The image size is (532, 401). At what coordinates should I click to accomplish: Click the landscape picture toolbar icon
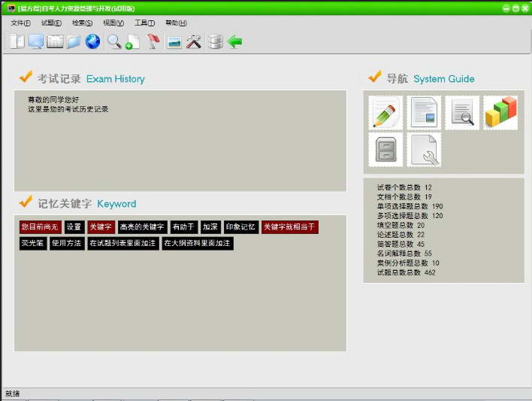[x=174, y=42]
